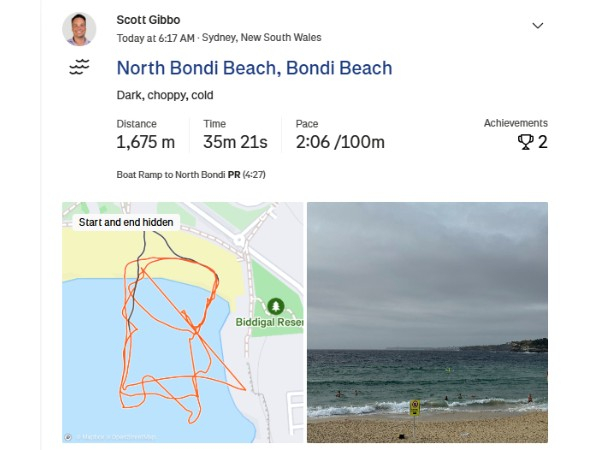Click the achievements trophy icon
The image size is (600, 450).
(526, 142)
